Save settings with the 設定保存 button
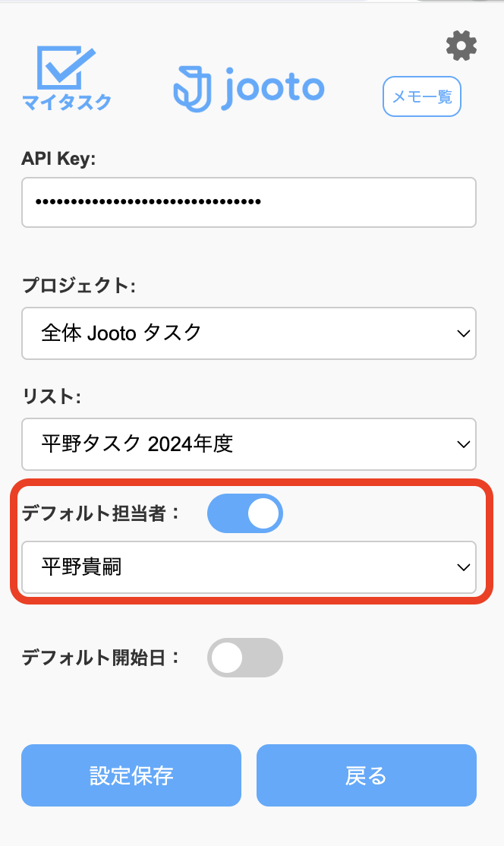The width and height of the screenshot is (504, 846). point(131,775)
